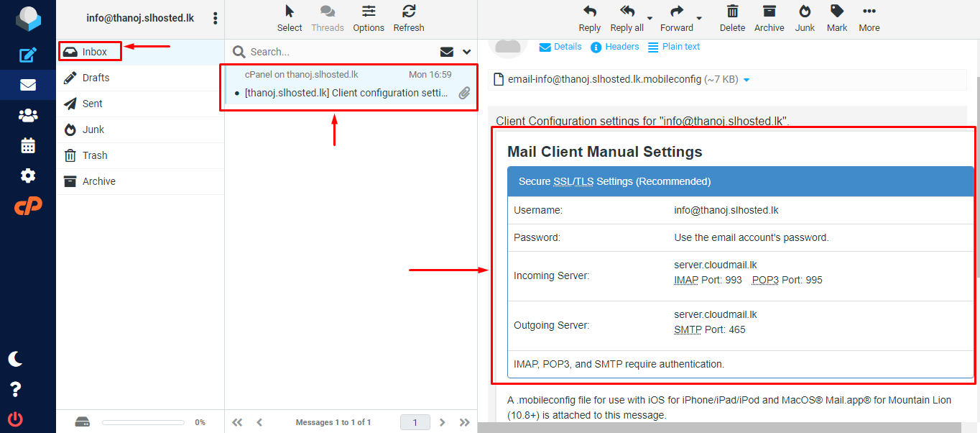The image size is (980, 433).
Task: Move the message to Junk
Action: click(x=804, y=18)
